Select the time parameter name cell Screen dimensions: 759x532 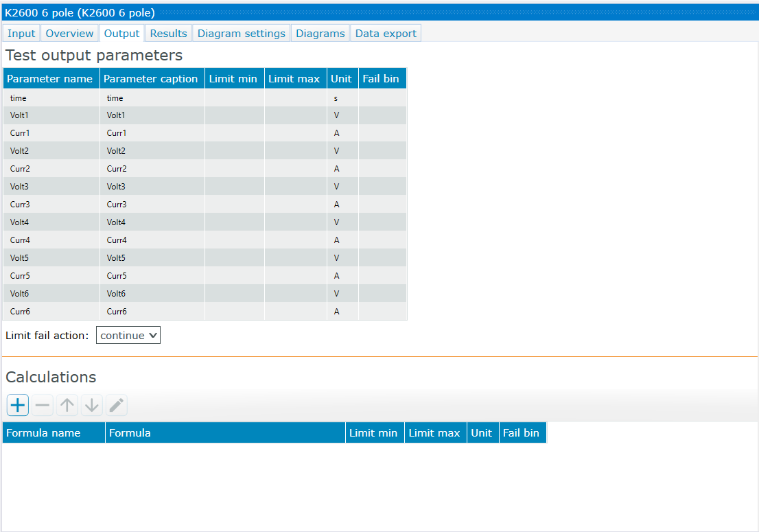point(51,97)
